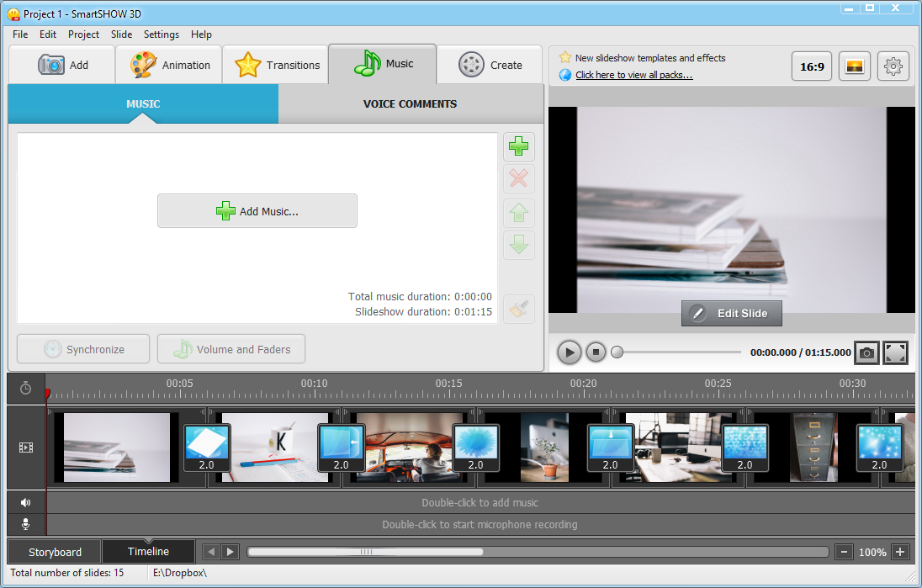Viewport: 922px width, 588px height.
Task: Open the slideshow settings gear icon
Action: (893, 66)
